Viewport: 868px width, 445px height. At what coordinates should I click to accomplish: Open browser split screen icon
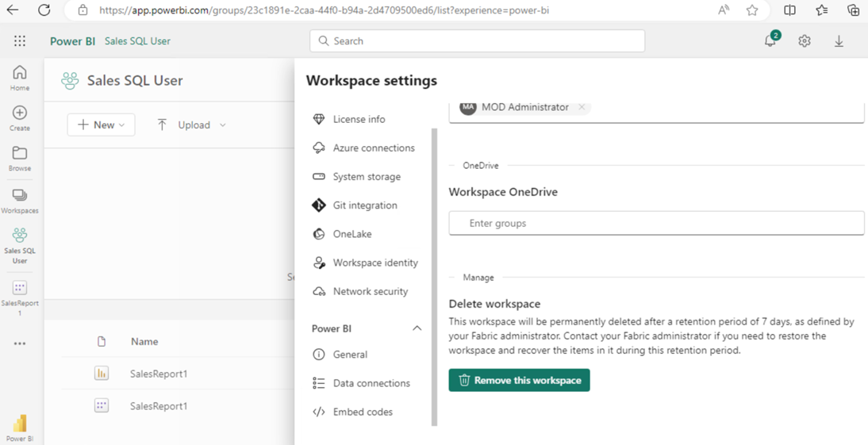(x=790, y=10)
